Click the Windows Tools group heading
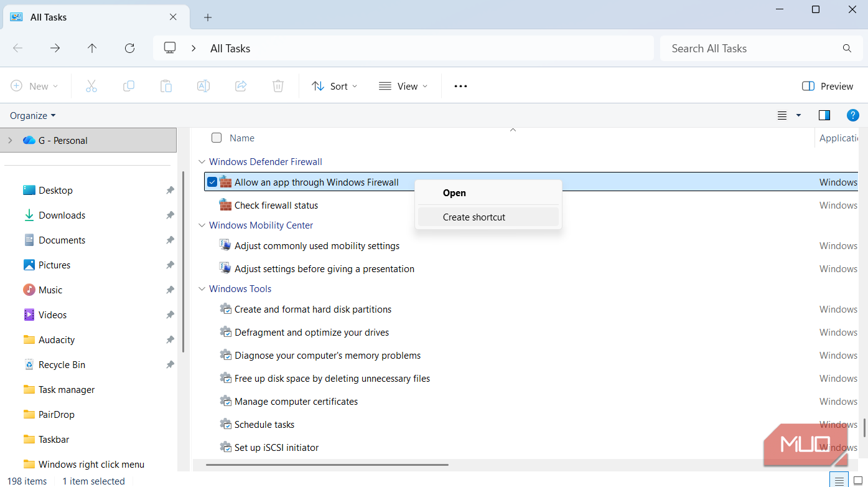This screenshot has height=487, width=868. tap(240, 289)
